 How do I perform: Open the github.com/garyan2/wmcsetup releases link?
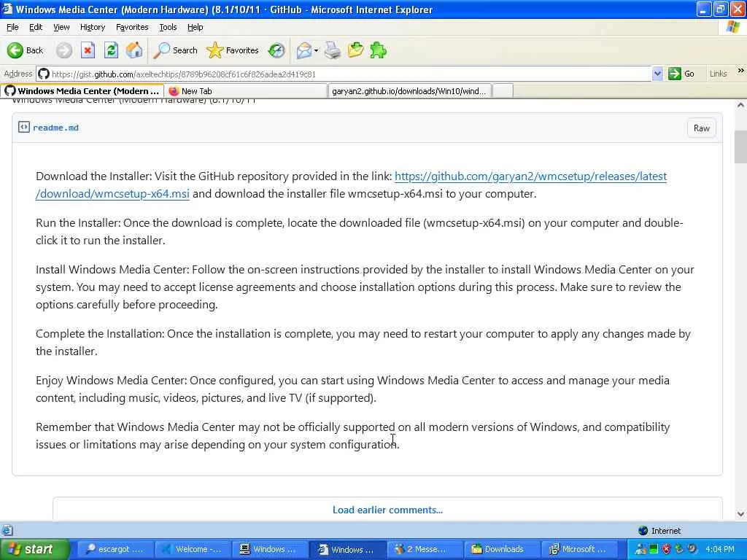(x=531, y=176)
